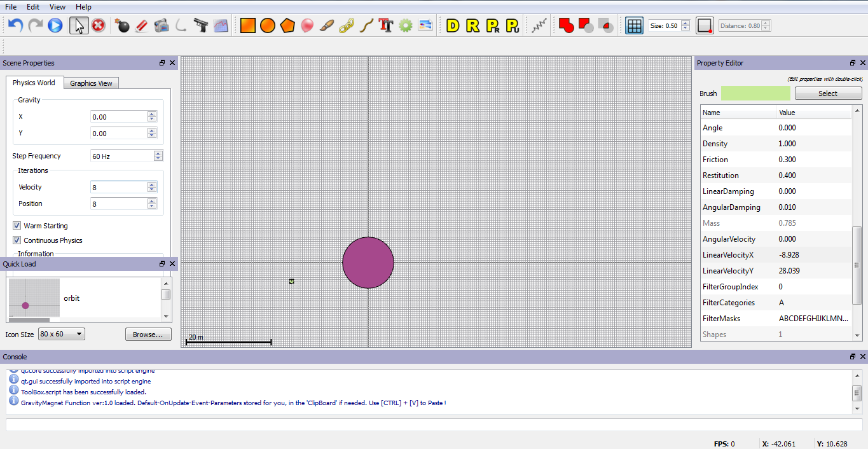Select the rectangle shape tool
This screenshot has width=868, height=449.
[247, 25]
